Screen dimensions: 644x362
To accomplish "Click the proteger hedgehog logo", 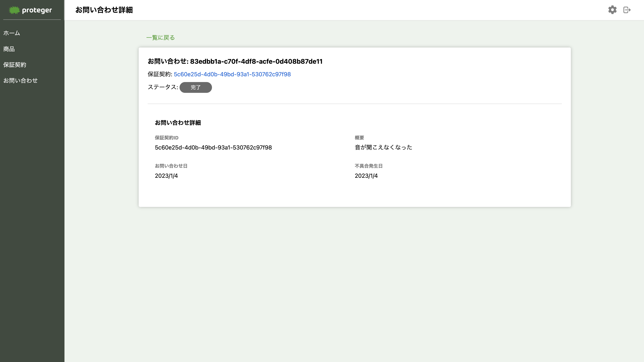I will click(x=14, y=10).
